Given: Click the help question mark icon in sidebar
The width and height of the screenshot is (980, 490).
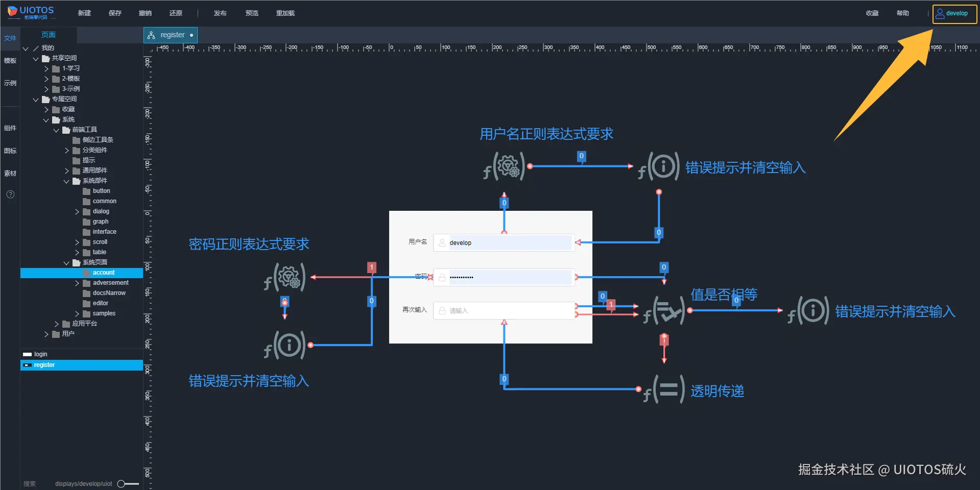Looking at the screenshot, I should [10, 194].
